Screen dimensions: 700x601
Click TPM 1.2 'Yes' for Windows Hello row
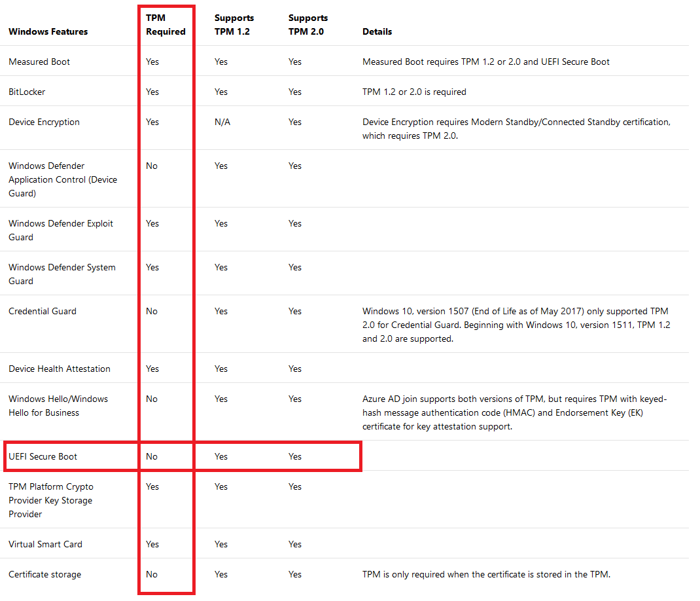[x=221, y=399]
